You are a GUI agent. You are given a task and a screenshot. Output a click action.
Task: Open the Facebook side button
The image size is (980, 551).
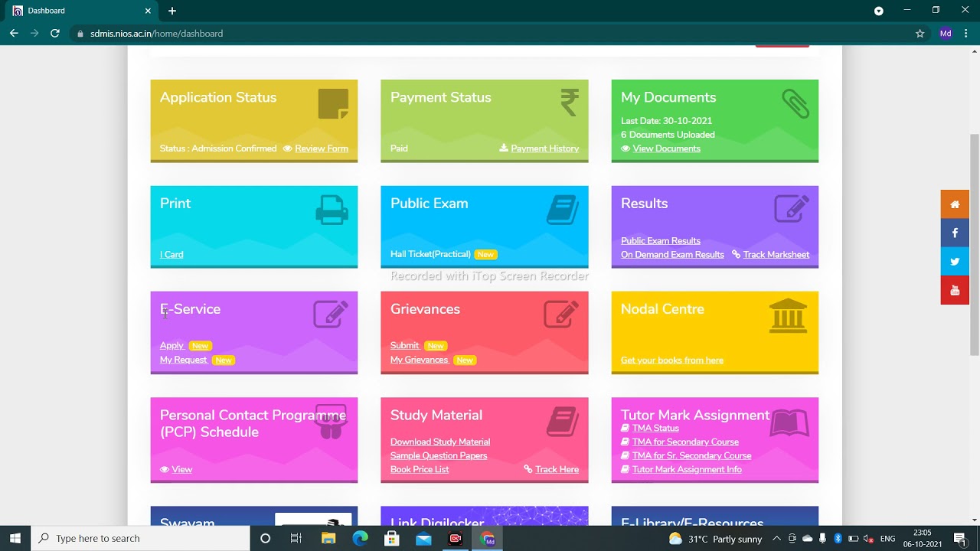click(955, 233)
